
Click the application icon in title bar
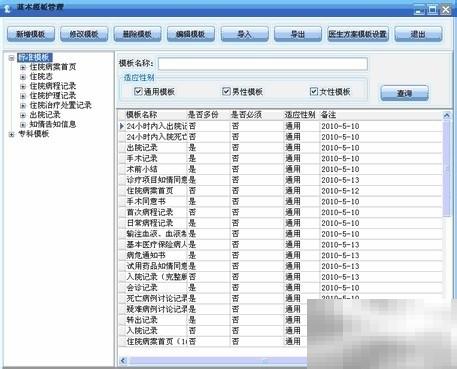(x=8, y=9)
